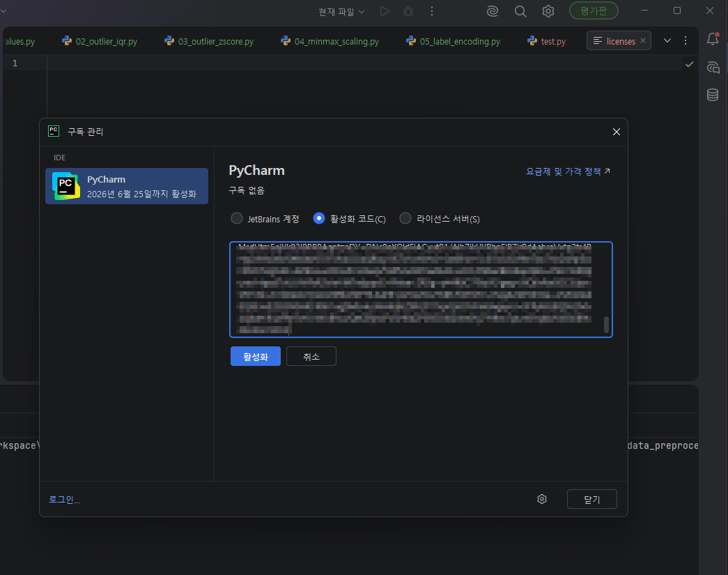Viewport: 728px width, 575px height.
Task: Open the AI chat tool window icon
Action: click(x=713, y=68)
